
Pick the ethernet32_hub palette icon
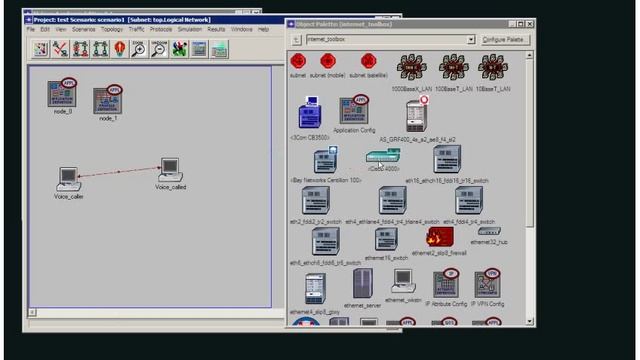489,231
